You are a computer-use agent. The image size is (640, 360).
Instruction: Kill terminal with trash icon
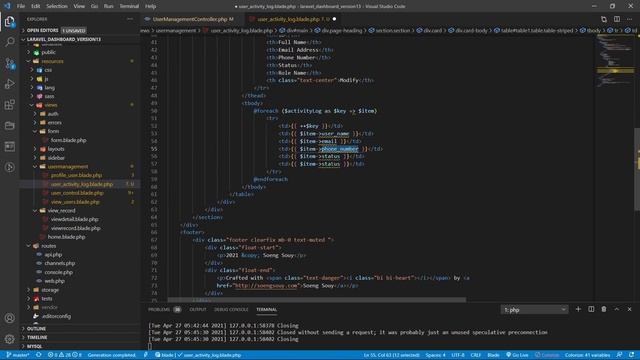pos(604,309)
